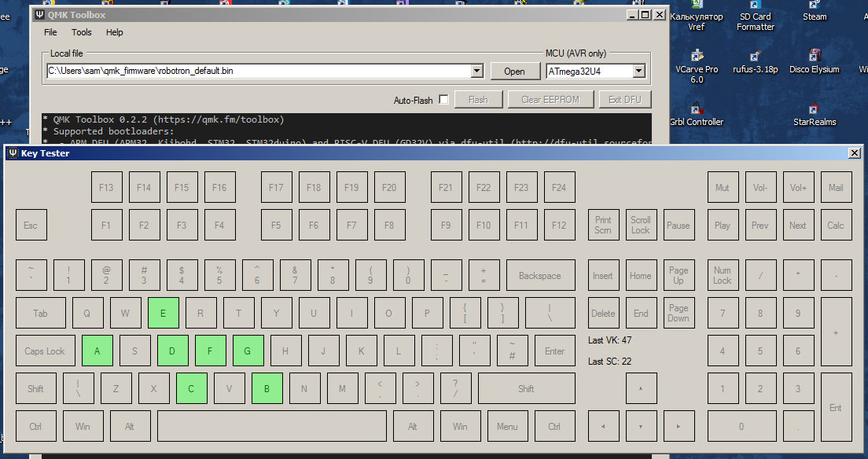Click the highlighted C key
The height and width of the screenshot is (459, 868).
192,388
